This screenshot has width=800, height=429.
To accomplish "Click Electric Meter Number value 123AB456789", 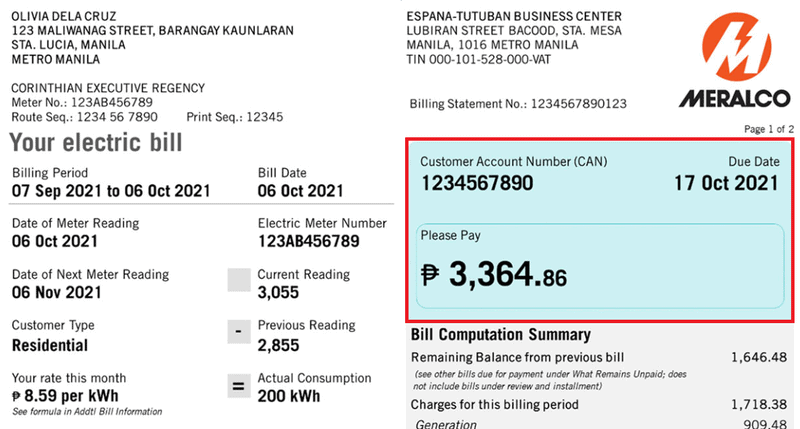I will [x=309, y=241].
